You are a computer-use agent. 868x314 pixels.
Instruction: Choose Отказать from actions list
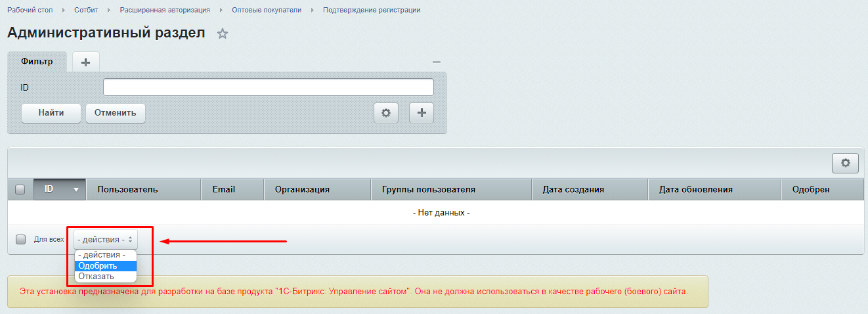(x=106, y=276)
